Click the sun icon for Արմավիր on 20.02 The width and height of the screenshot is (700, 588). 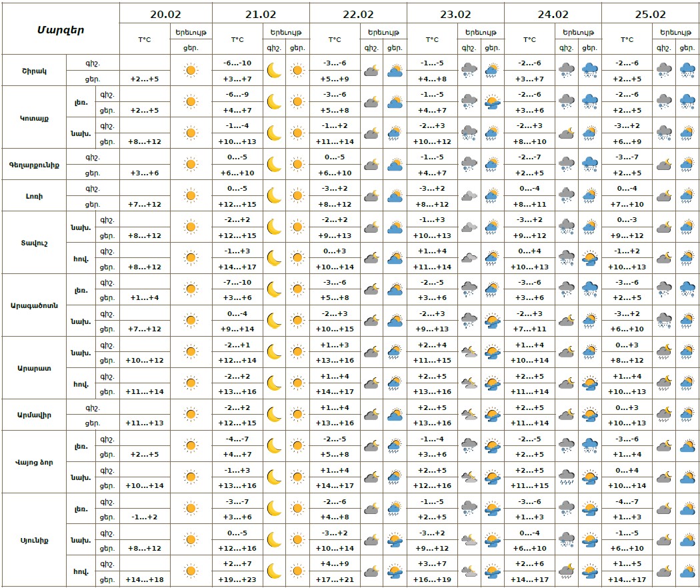(191, 415)
